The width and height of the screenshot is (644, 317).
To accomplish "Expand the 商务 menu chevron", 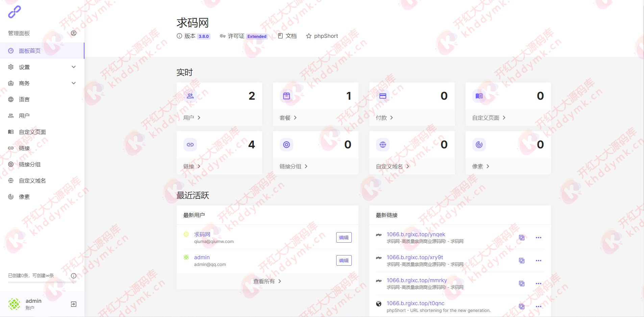I will pyautogui.click(x=74, y=83).
